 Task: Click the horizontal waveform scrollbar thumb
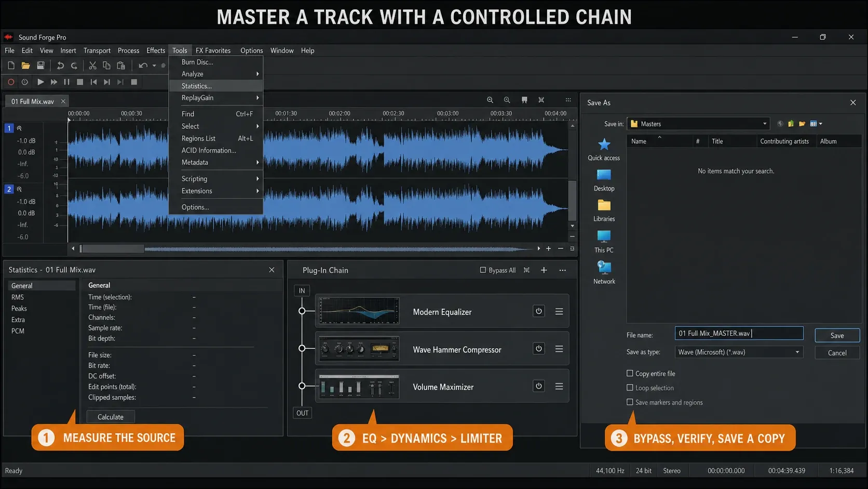point(112,249)
